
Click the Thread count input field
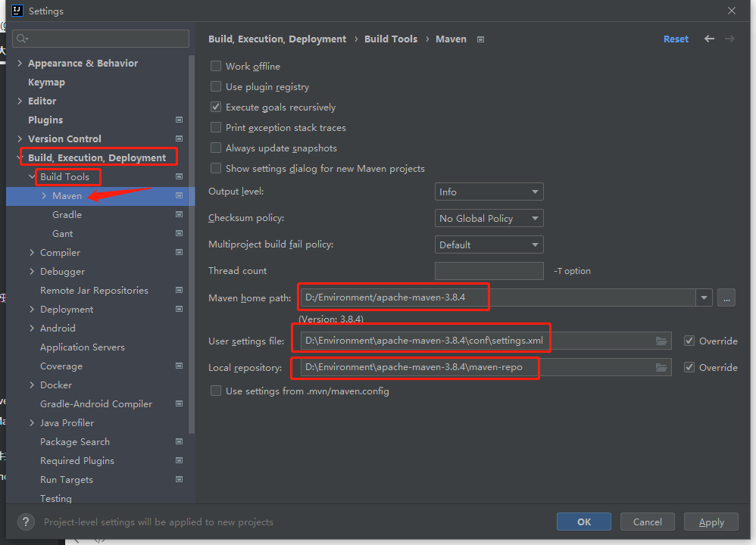point(489,271)
